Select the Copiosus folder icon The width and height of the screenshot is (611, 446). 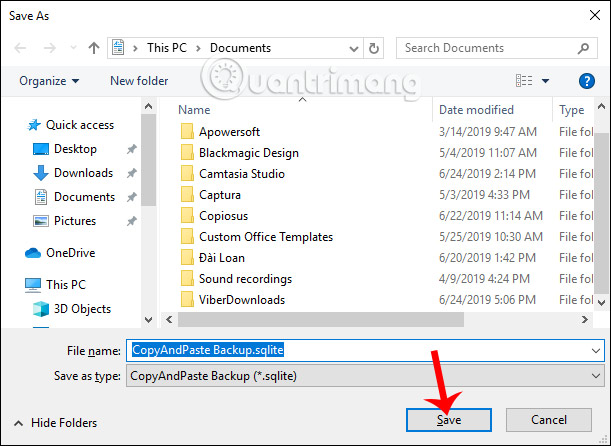(187, 216)
